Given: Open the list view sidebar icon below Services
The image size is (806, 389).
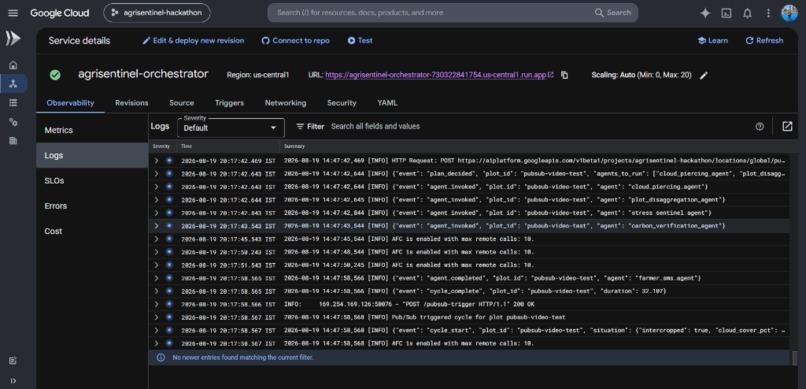Looking at the screenshot, I should (13, 103).
